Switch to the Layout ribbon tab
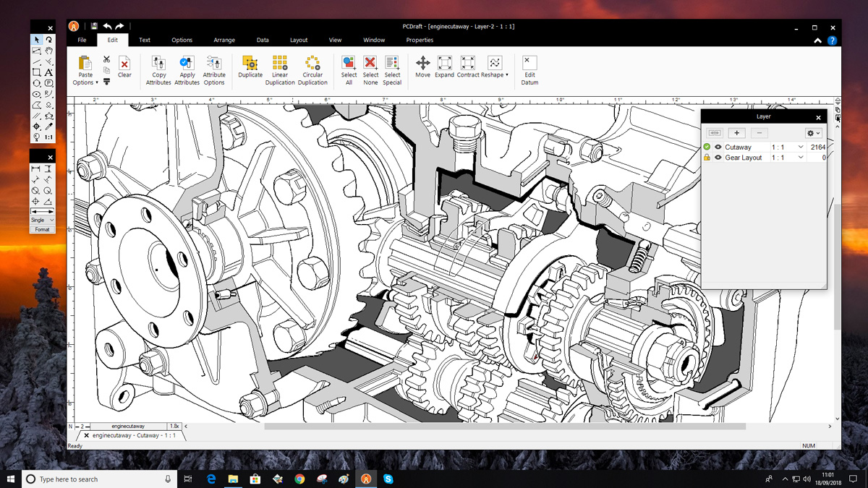This screenshot has width=868, height=488. (299, 40)
